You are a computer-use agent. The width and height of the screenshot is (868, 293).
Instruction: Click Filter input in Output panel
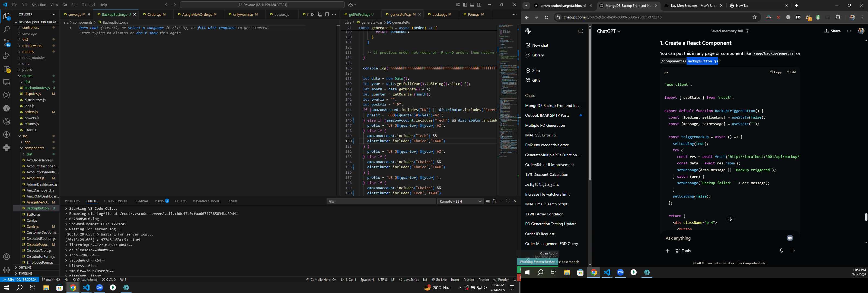click(381, 201)
